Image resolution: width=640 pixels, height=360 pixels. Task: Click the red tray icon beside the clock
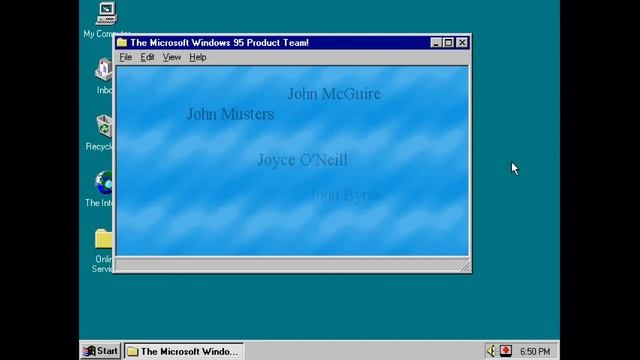(x=506, y=351)
